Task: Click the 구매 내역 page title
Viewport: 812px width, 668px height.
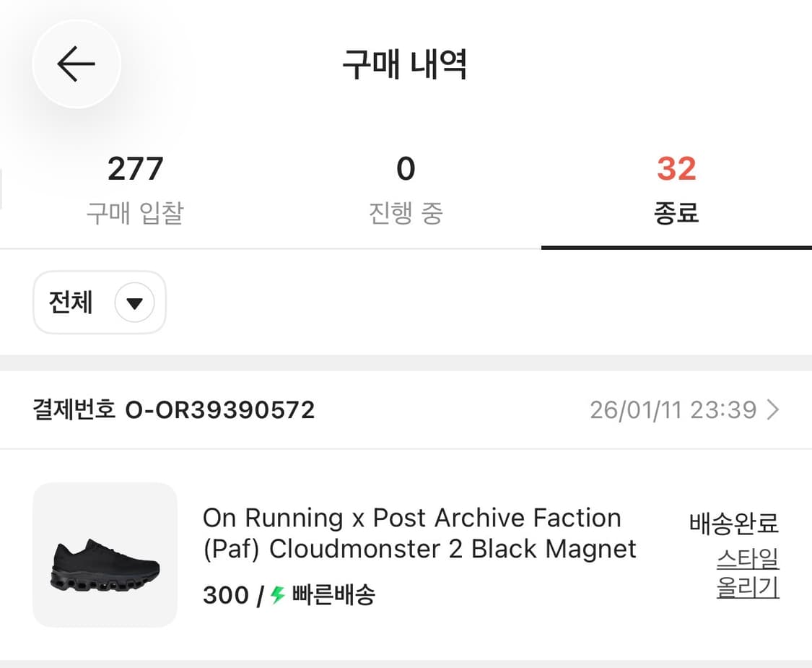Action: [x=406, y=63]
